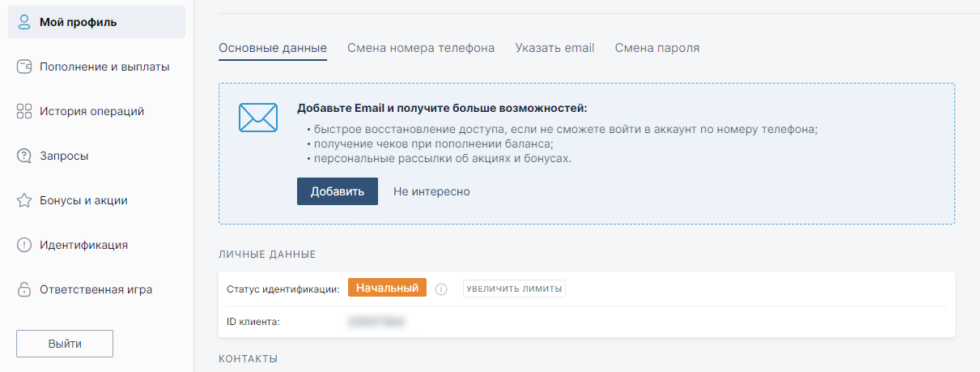980x372 pixels.
Task: Click the Статус идентификации label
Action: [283, 289]
